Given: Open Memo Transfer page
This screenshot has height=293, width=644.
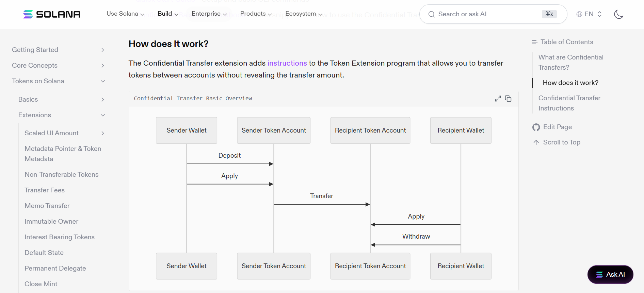Looking at the screenshot, I should click(x=47, y=206).
